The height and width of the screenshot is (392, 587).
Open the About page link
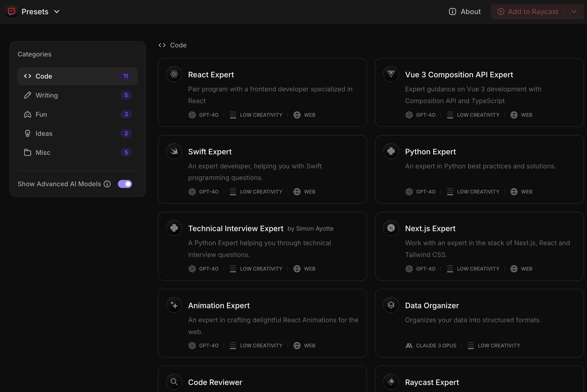(465, 12)
